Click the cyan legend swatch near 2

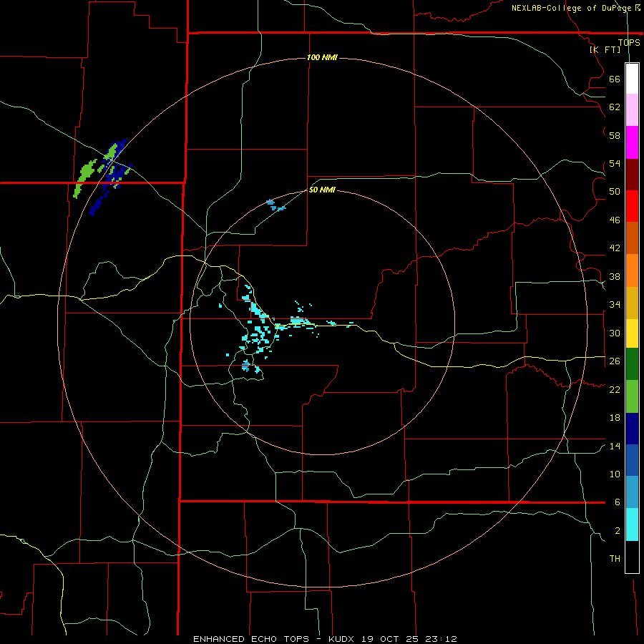click(632, 525)
